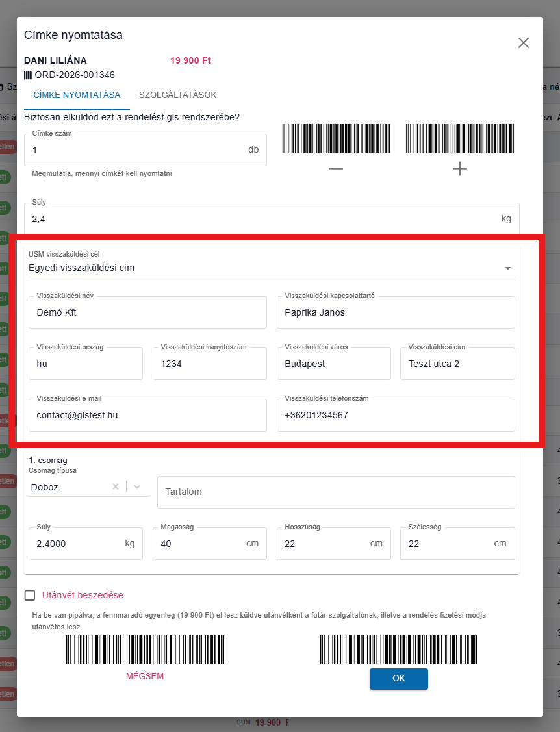
Task: Click the barcode above the OK button
Action: click(x=398, y=650)
